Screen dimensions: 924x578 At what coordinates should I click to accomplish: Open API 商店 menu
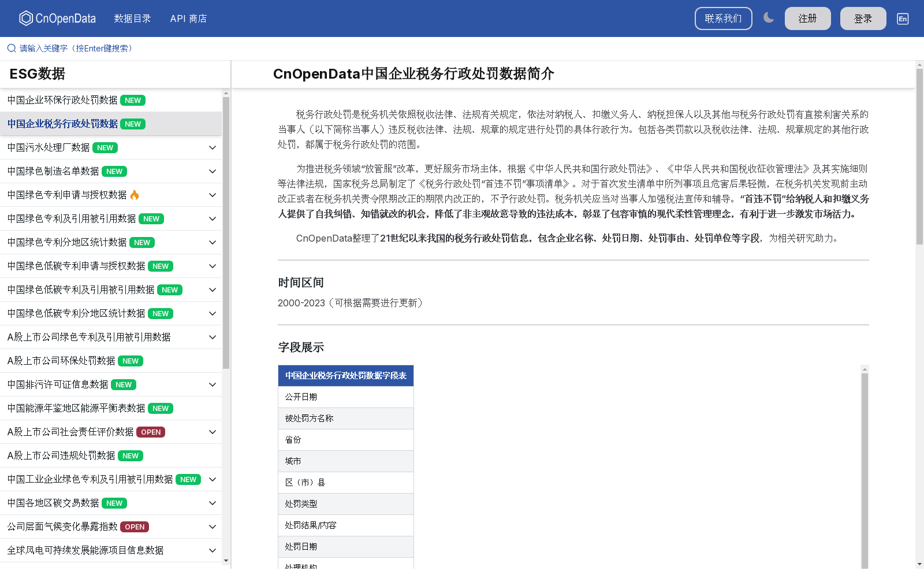pos(188,18)
